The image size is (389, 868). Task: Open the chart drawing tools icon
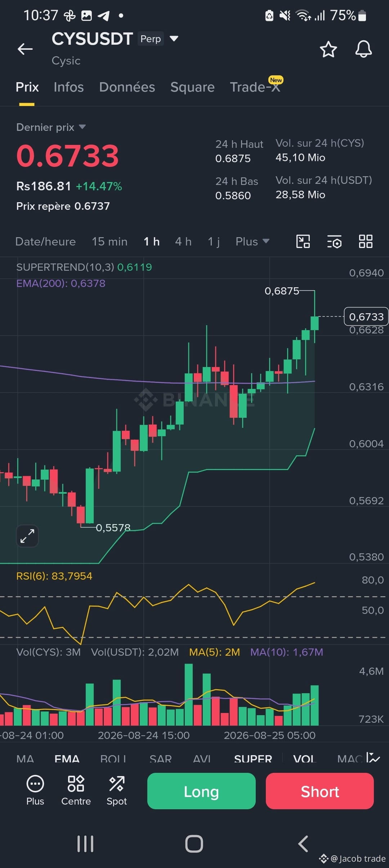point(303,242)
